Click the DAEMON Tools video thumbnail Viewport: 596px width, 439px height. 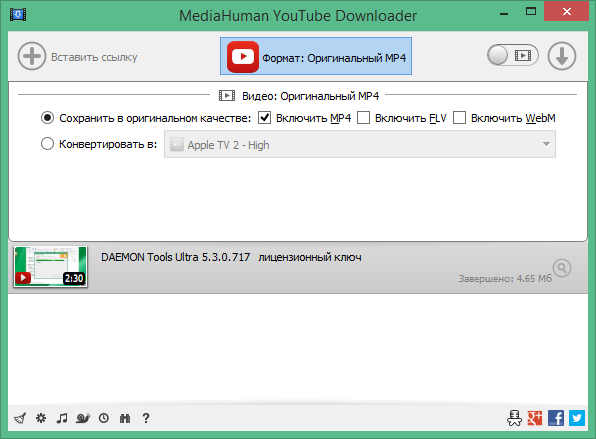point(51,266)
